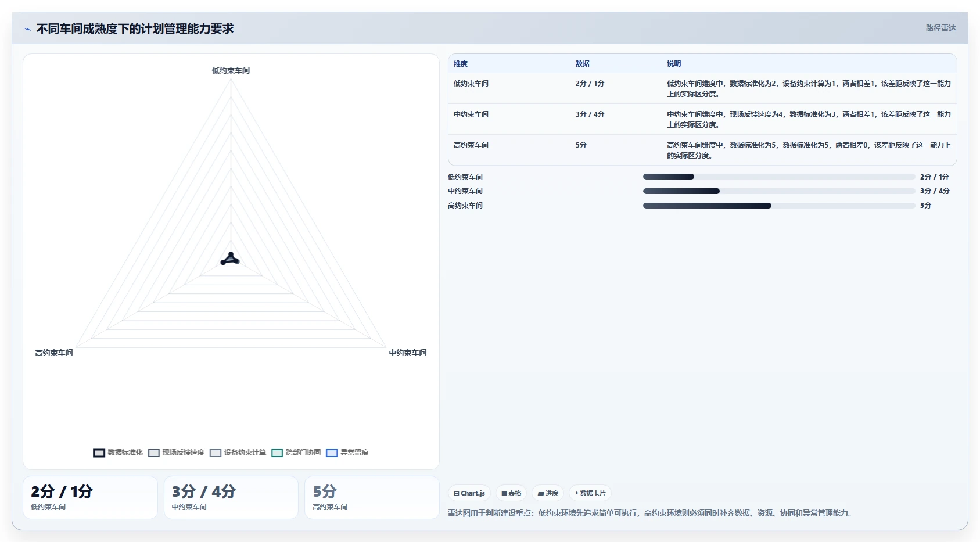The width and height of the screenshot is (980, 542).
Task: Toggle 跨部门协同 legend swatch
Action: point(277,453)
